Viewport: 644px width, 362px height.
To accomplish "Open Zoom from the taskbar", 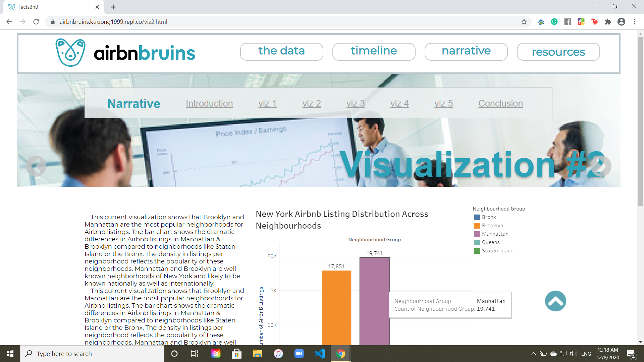I will (x=299, y=354).
